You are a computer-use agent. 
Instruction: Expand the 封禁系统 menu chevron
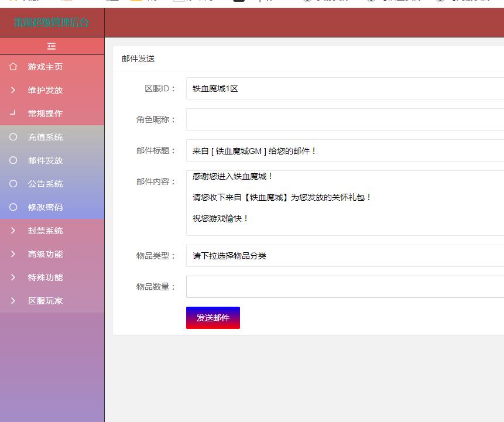[x=13, y=231]
